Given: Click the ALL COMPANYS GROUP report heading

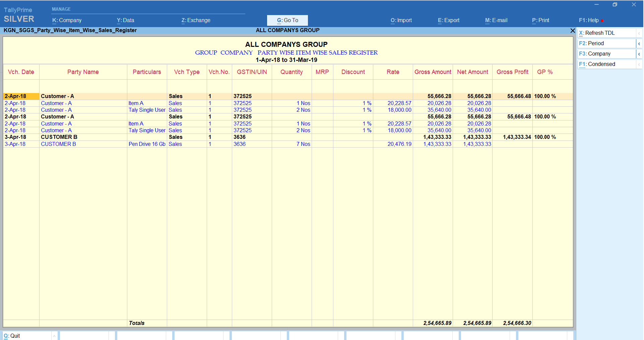Looking at the screenshot, I should pos(286,45).
